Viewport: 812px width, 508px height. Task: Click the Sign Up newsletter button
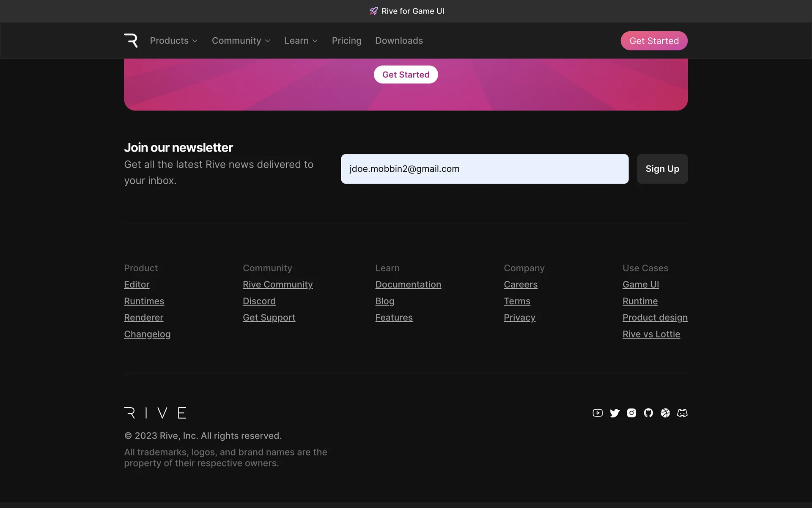pyautogui.click(x=662, y=169)
